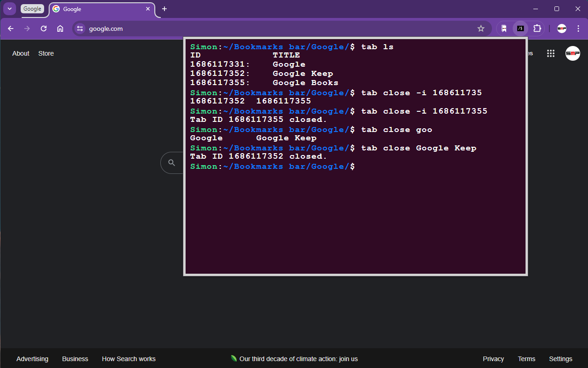Viewport: 588px width, 368px height.
Task: Open the Business footer link
Action: coord(75,359)
